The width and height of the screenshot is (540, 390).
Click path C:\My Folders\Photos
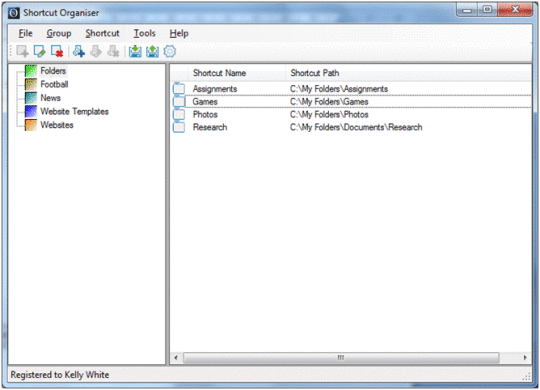(x=329, y=114)
